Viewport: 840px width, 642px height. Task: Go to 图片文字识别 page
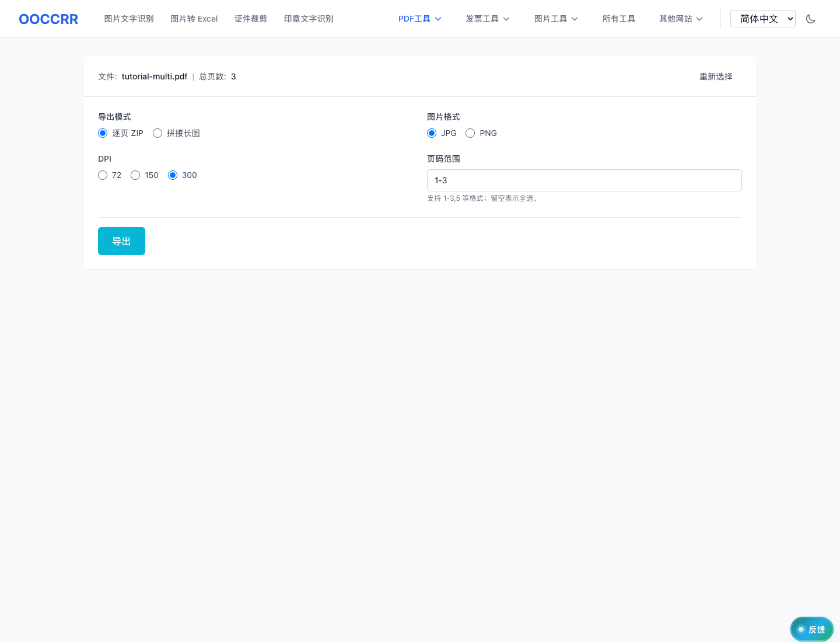click(x=129, y=19)
